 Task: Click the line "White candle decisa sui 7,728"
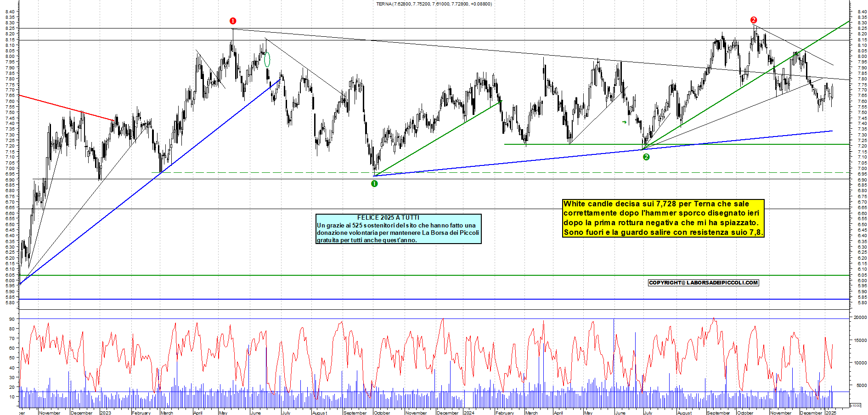point(656,204)
